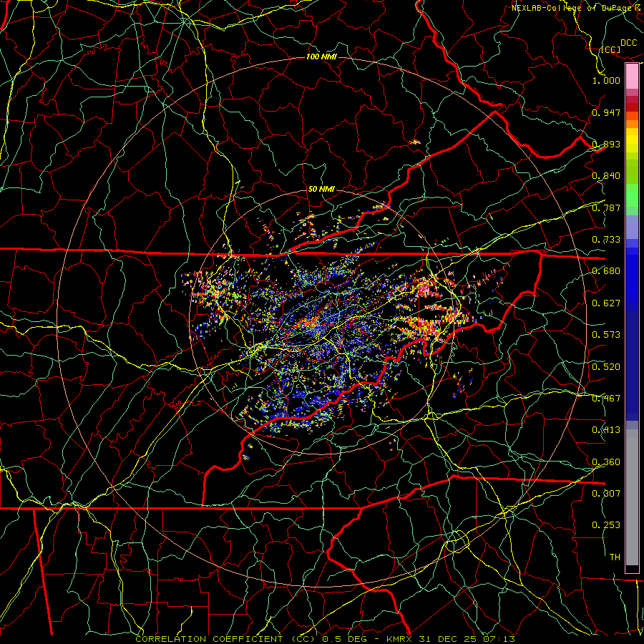644x644 pixels.
Task: Click the 0.733 scale value
Action: tap(606, 240)
